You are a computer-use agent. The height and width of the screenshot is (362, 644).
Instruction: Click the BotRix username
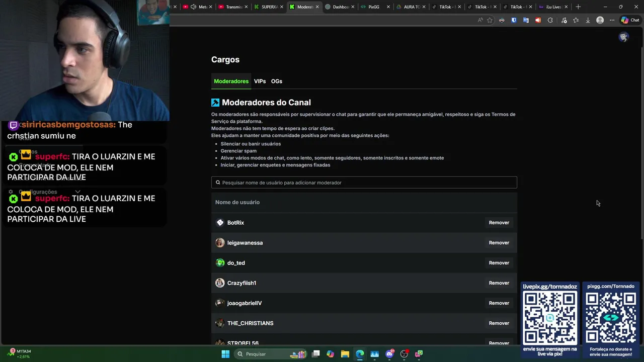[x=235, y=223]
